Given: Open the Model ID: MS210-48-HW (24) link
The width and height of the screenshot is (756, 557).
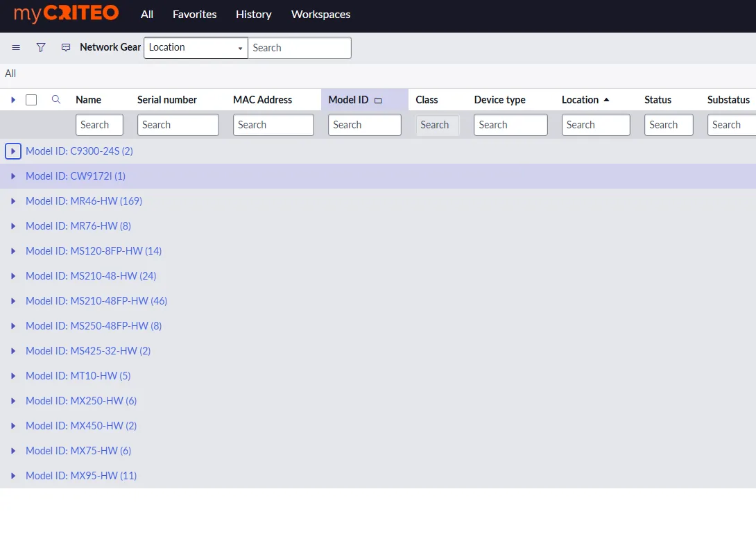Looking at the screenshot, I should tap(91, 276).
